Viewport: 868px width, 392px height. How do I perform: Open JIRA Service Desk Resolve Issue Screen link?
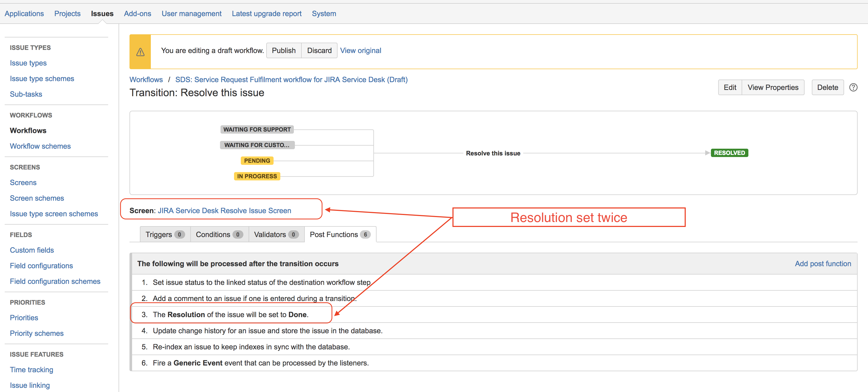coord(224,211)
